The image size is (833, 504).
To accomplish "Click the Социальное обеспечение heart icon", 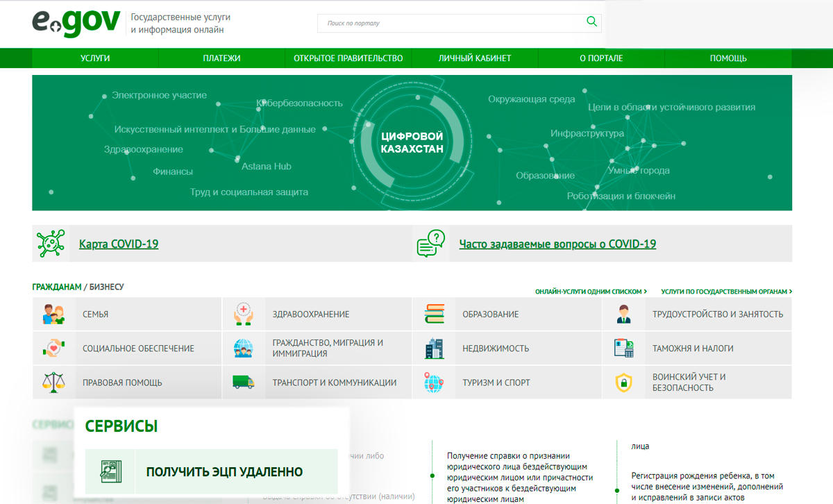I will click(x=53, y=348).
